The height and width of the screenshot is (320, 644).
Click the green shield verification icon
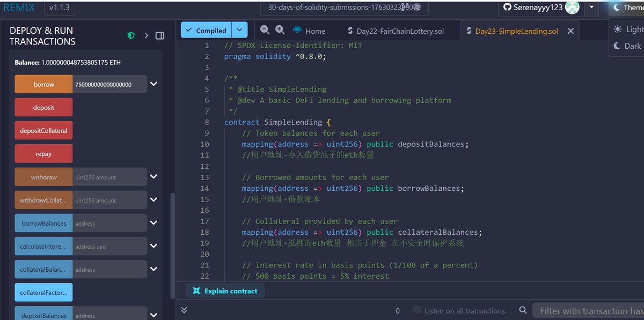point(131,36)
